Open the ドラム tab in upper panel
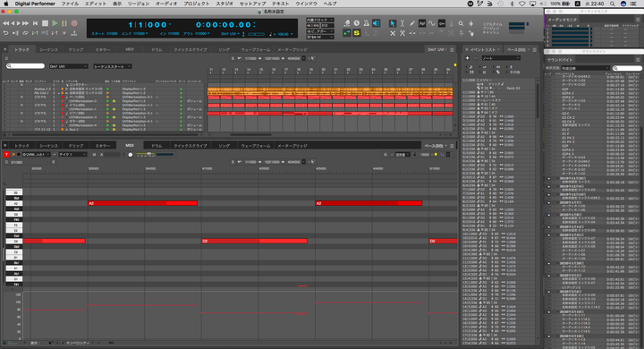Viewport: 644px width, 349px height. click(x=157, y=50)
